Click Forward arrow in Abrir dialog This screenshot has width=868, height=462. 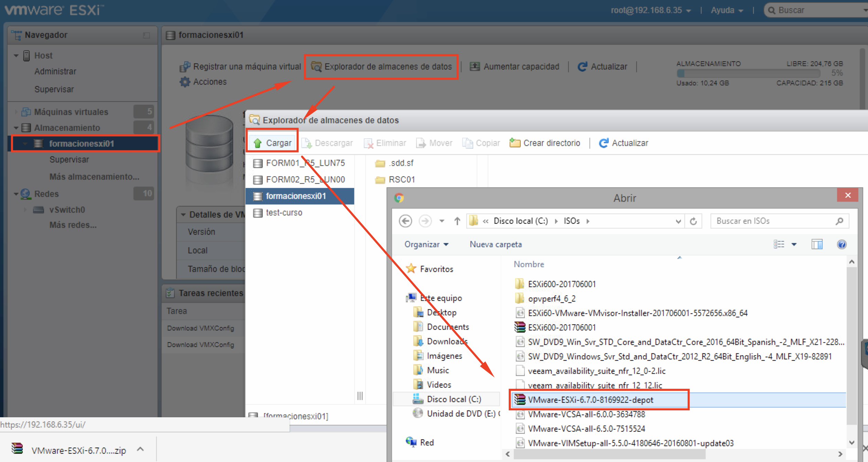pos(425,221)
